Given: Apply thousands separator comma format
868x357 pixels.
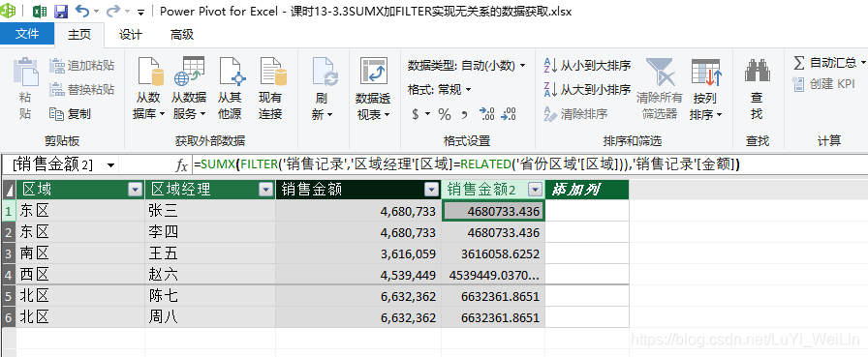Looking at the screenshot, I should click(464, 115).
